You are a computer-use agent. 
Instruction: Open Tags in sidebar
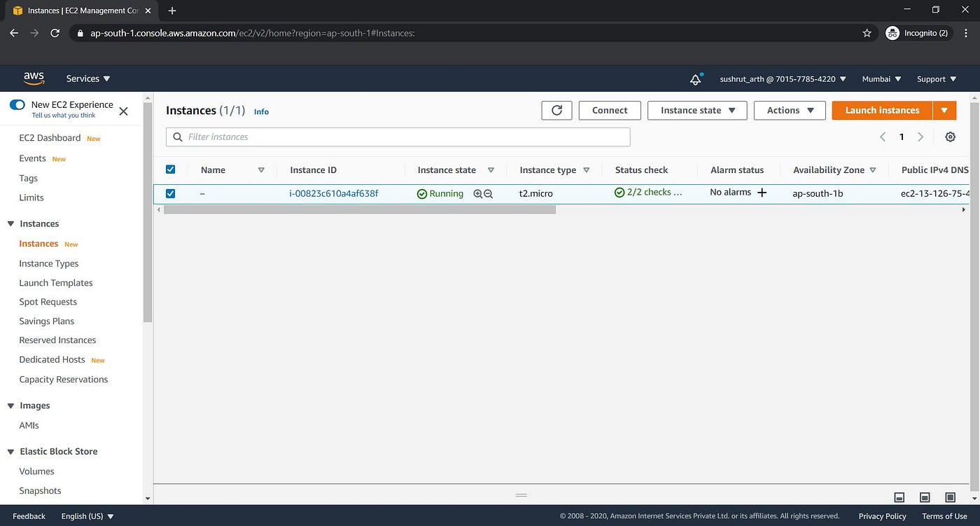[x=28, y=178]
